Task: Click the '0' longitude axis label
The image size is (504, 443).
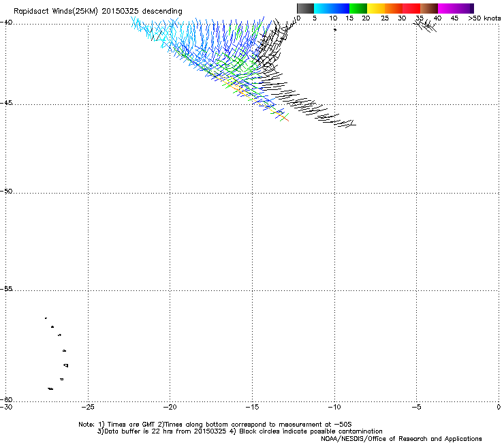Action: pyautogui.click(x=499, y=407)
